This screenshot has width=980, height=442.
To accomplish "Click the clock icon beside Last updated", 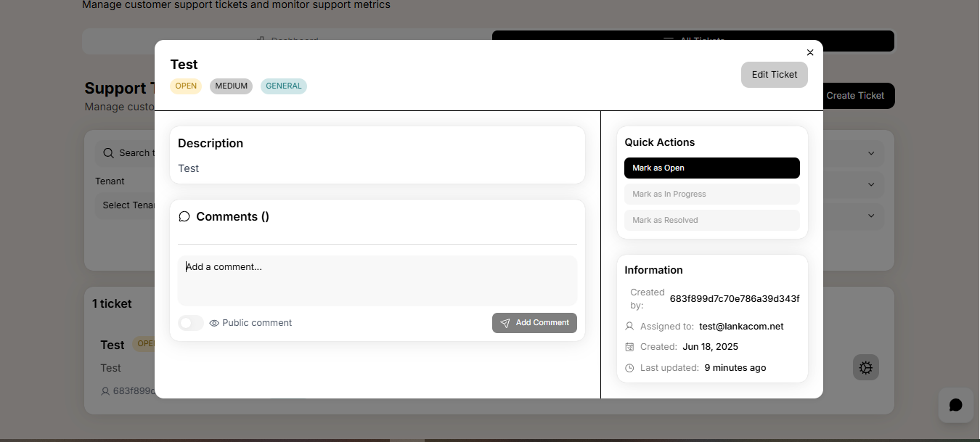I will point(629,368).
